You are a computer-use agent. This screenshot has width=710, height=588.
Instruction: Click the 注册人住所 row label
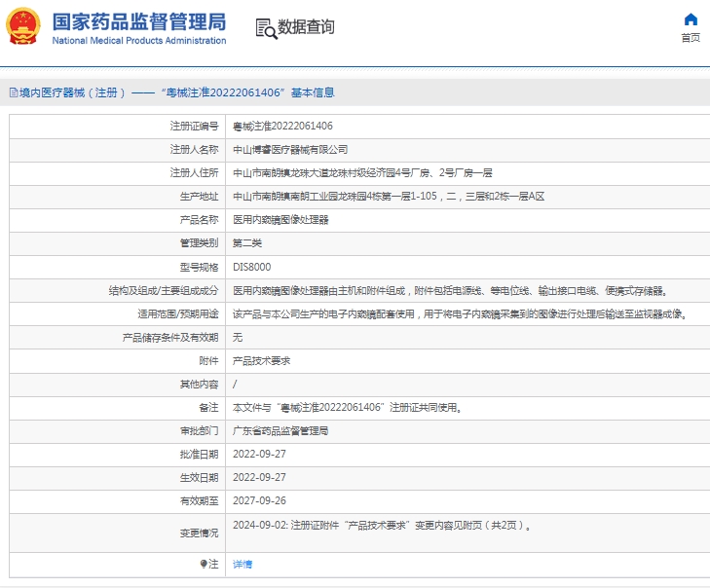pyautogui.click(x=194, y=173)
